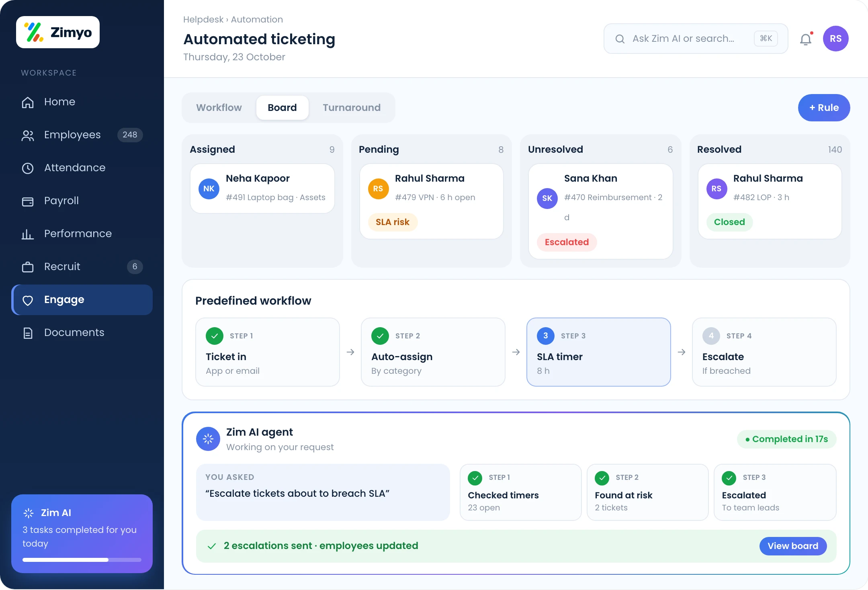Click the SLA risk tag
868x590 pixels.
(x=393, y=222)
